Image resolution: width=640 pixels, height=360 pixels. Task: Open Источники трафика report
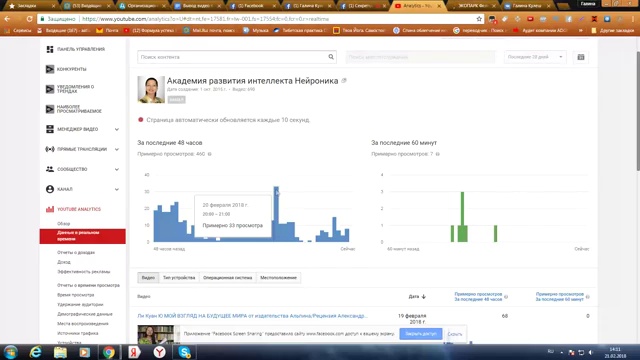pyautogui.click(x=78, y=333)
